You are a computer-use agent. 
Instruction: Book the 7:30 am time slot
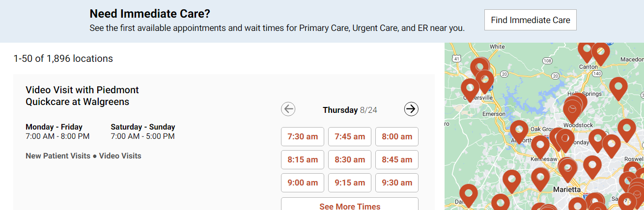(x=303, y=136)
